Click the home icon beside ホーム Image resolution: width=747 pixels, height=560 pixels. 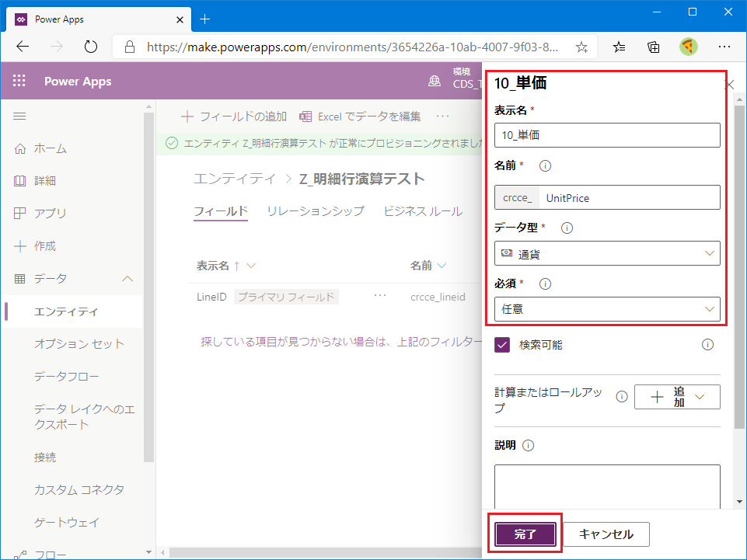coord(20,149)
